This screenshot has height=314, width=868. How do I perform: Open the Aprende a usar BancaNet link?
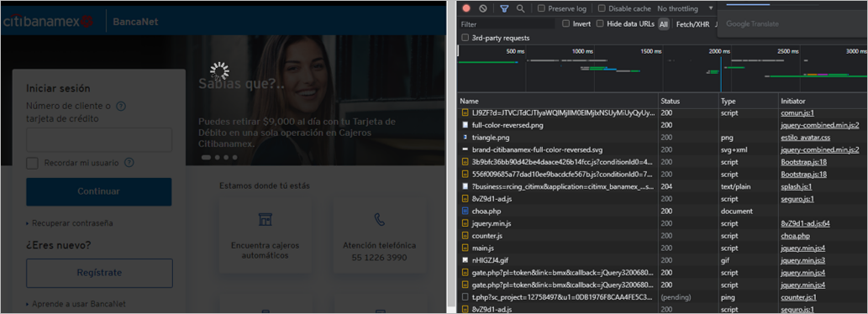point(79,303)
